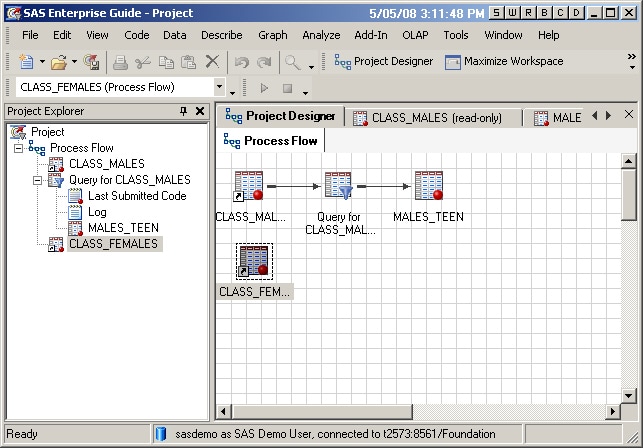
Task: Click the MALES_TEEN output table node
Action: pyautogui.click(x=428, y=187)
